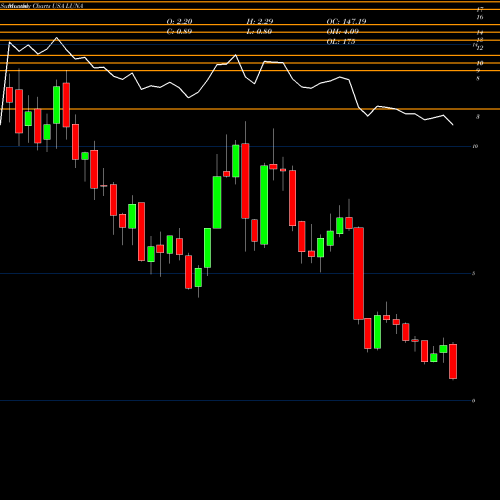This screenshot has width=500, height=500.
Task: Click the '3' axis label near the white line's end
Action: 478,117
